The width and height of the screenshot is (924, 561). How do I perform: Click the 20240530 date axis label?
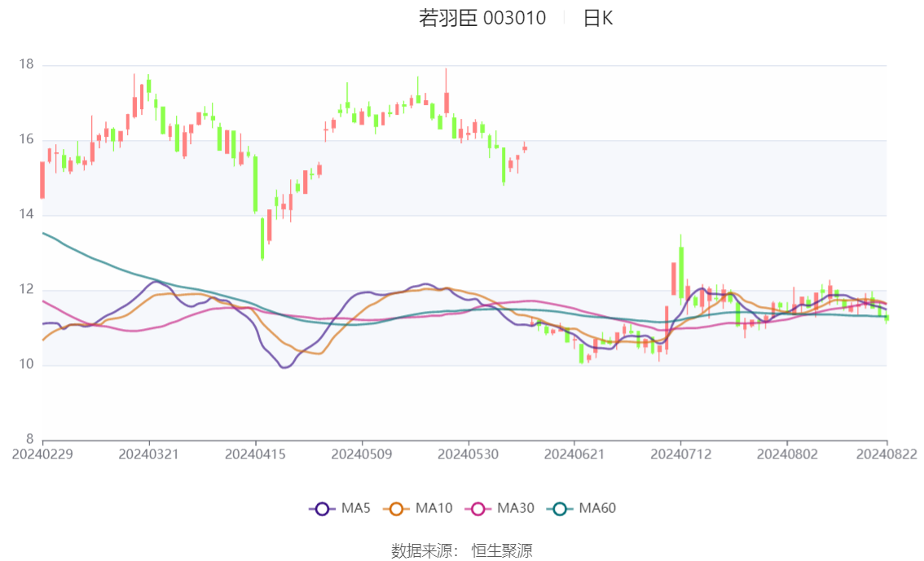pyautogui.click(x=468, y=454)
